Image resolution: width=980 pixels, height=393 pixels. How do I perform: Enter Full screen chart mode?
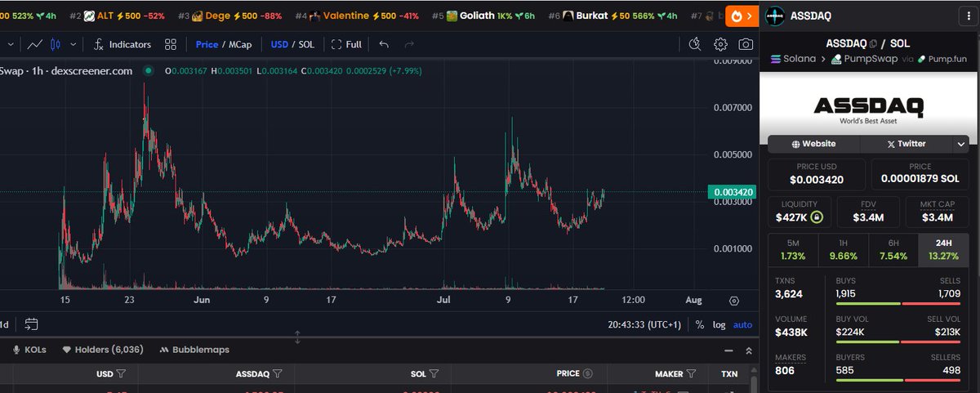(345, 44)
